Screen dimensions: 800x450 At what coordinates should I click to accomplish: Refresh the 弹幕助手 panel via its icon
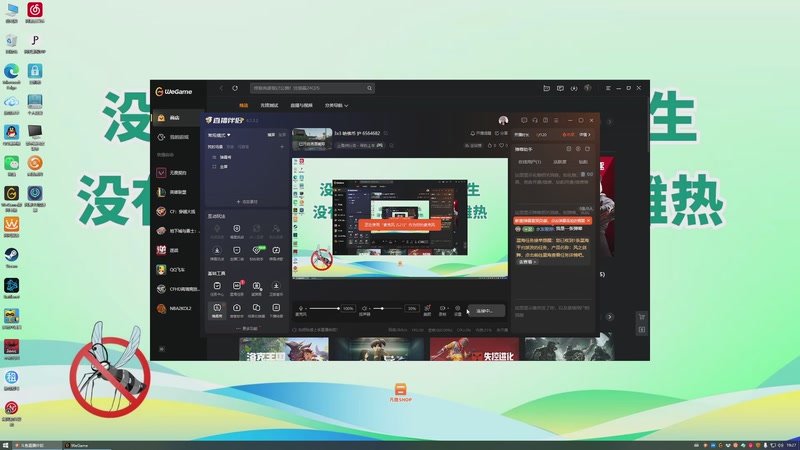tap(587, 149)
